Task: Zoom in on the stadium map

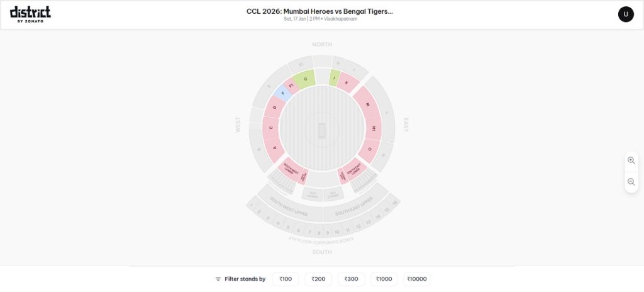Action: (631, 160)
